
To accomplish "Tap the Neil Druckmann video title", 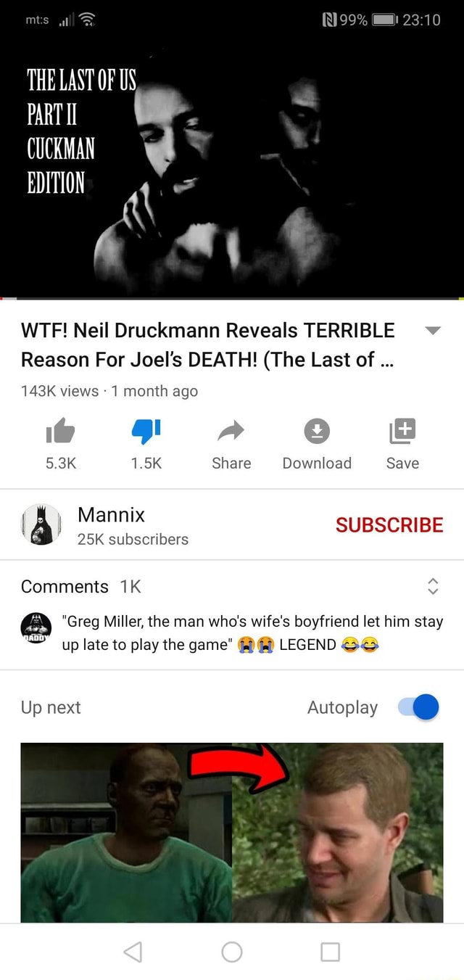I will (x=208, y=345).
